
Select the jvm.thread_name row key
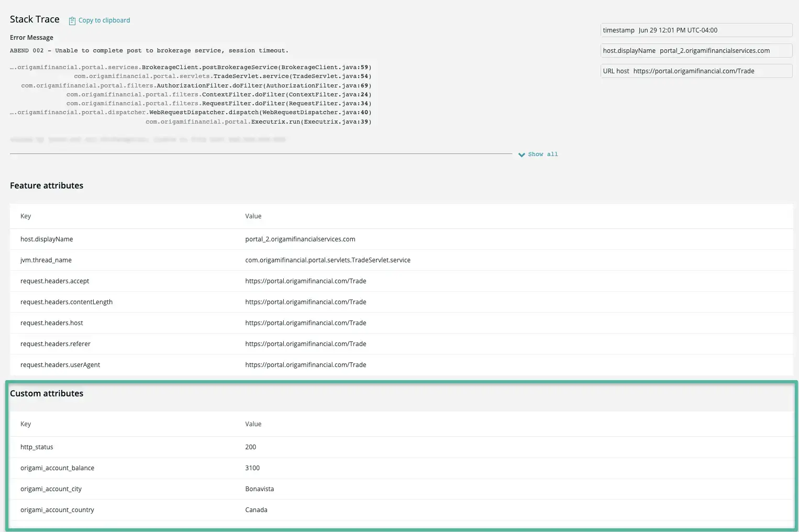[x=46, y=260]
